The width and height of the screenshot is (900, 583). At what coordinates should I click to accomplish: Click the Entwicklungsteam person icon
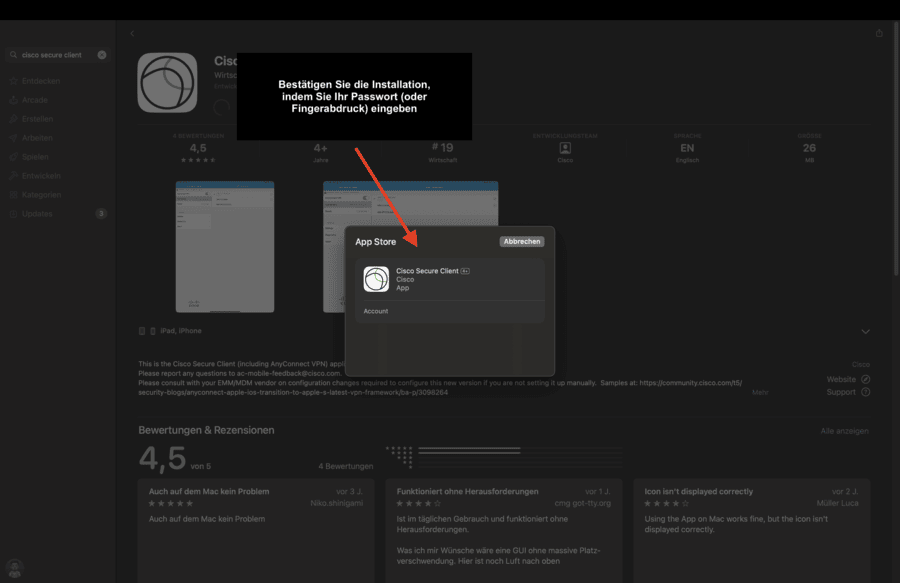(565, 148)
